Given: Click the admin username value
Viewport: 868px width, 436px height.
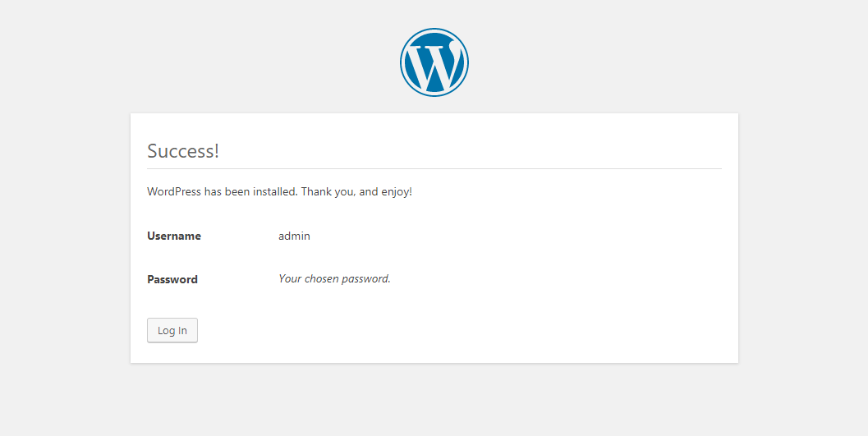Looking at the screenshot, I should pyautogui.click(x=294, y=236).
